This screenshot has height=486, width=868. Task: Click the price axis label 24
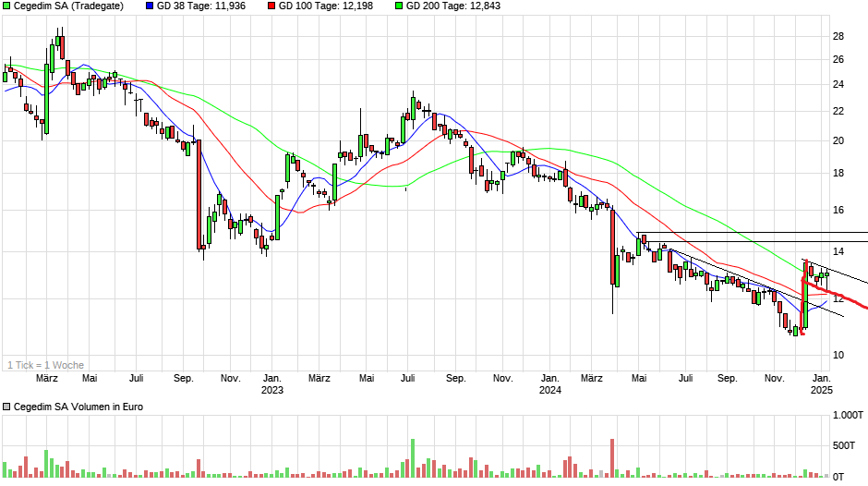tap(838, 85)
